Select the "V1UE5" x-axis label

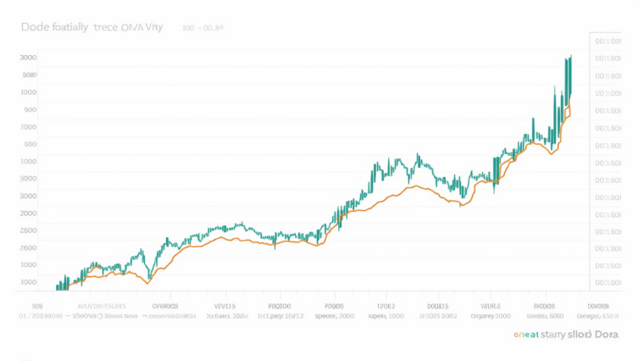tap(491, 306)
